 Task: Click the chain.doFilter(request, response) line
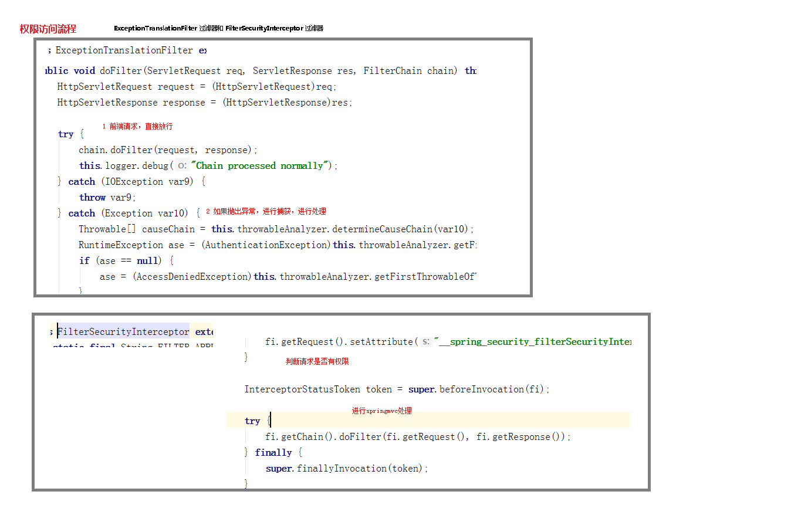pos(167,150)
